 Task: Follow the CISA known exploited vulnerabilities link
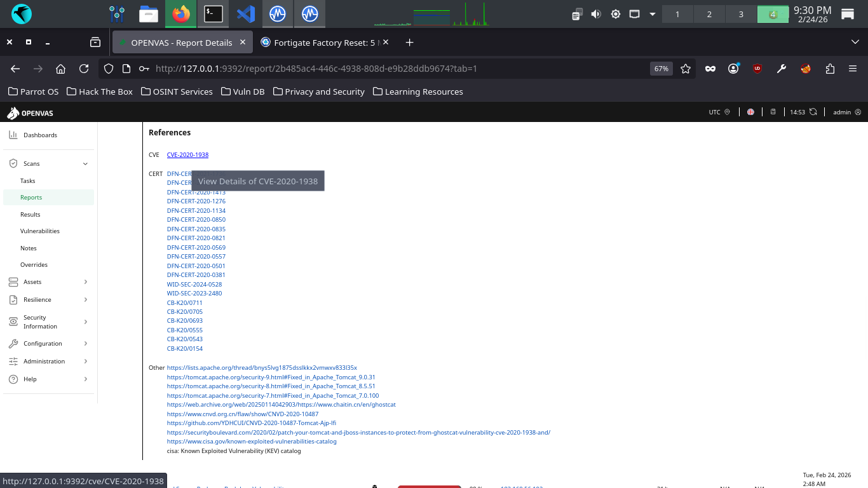click(x=252, y=442)
